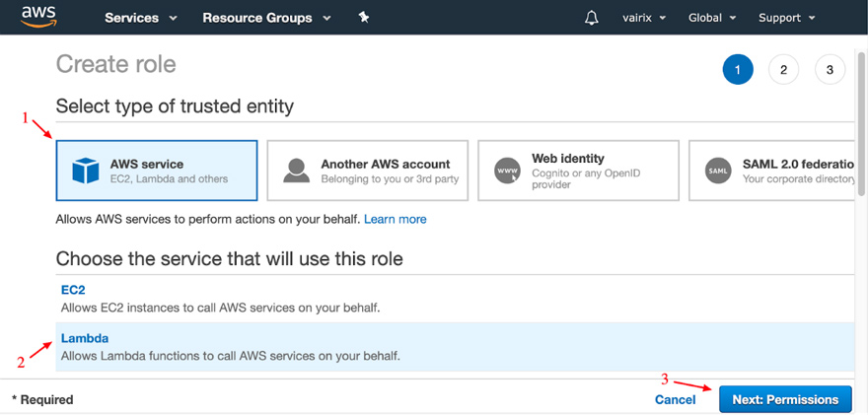
Task: Choose the EC2 service
Action: pos(73,290)
